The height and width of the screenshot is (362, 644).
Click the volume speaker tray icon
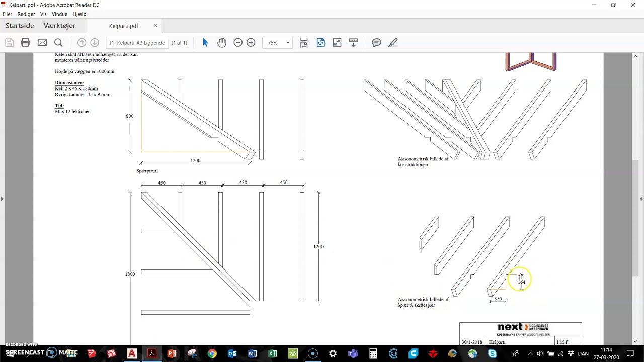pyautogui.click(x=540, y=354)
